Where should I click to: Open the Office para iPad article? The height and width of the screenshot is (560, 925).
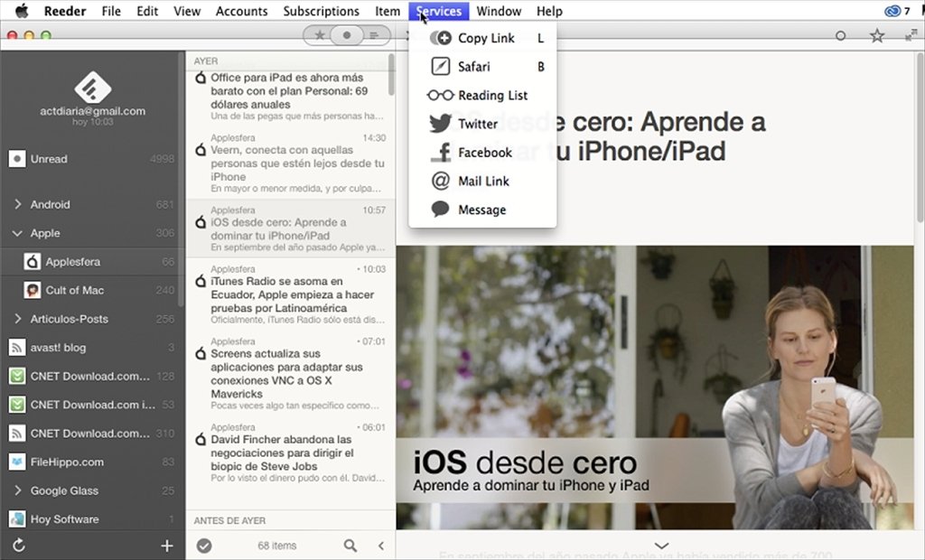click(291, 96)
